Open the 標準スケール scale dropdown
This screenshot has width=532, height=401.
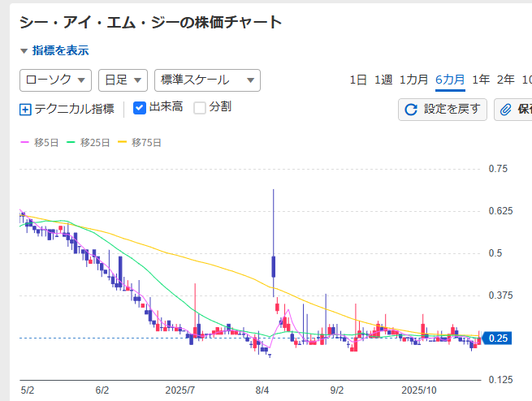click(x=206, y=80)
